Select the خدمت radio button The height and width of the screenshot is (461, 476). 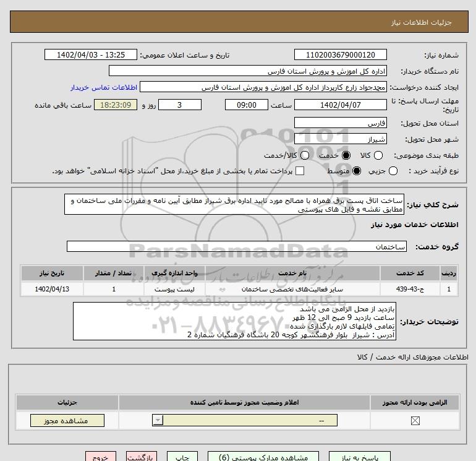346,155
